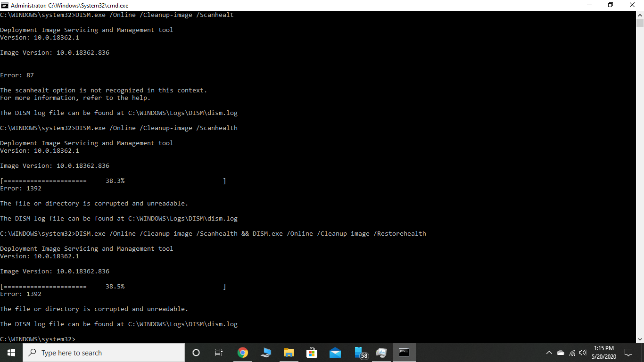The height and width of the screenshot is (362, 644).
Task: Select the active Command Prompt taskbar button
Action: (x=405, y=353)
